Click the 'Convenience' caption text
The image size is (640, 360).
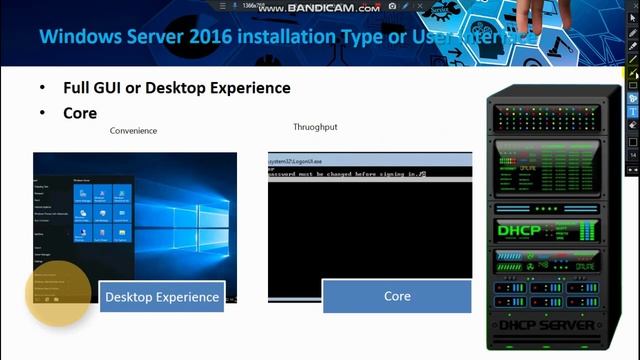coord(133,131)
